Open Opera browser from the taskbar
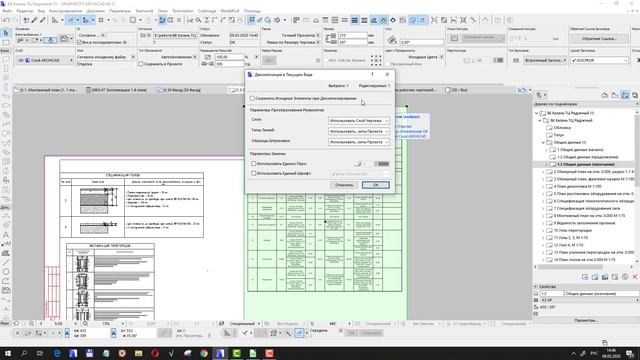Screen dimensions: 640x360 click(x=155, y=353)
